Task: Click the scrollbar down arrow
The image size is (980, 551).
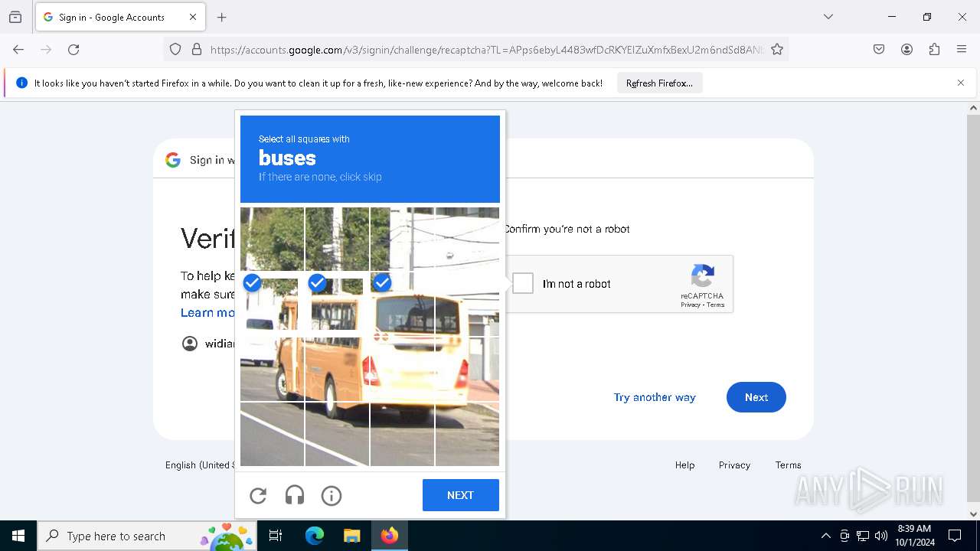Action: [973, 514]
